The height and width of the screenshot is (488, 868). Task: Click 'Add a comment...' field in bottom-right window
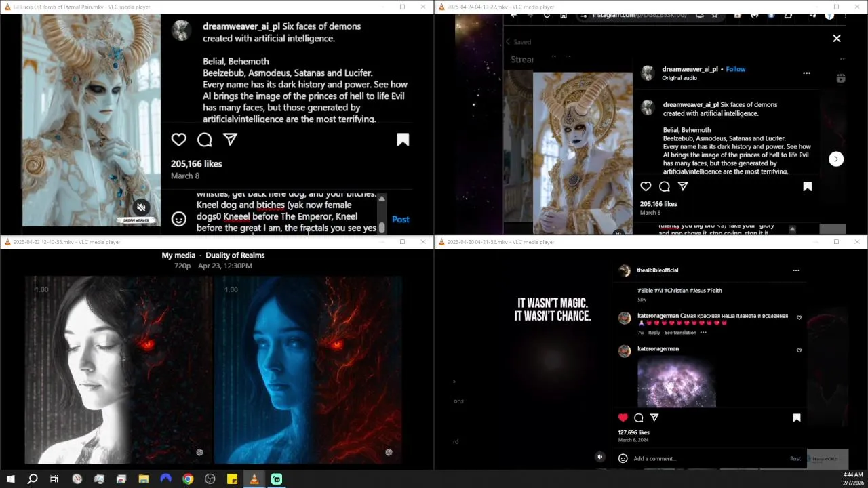(709, 459)
